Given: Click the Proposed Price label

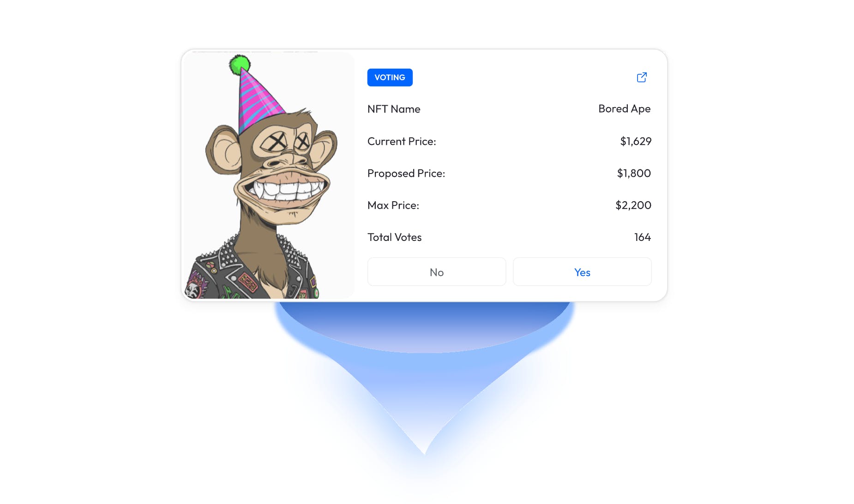Looking at the screenshot, I should tap(406, 174).
